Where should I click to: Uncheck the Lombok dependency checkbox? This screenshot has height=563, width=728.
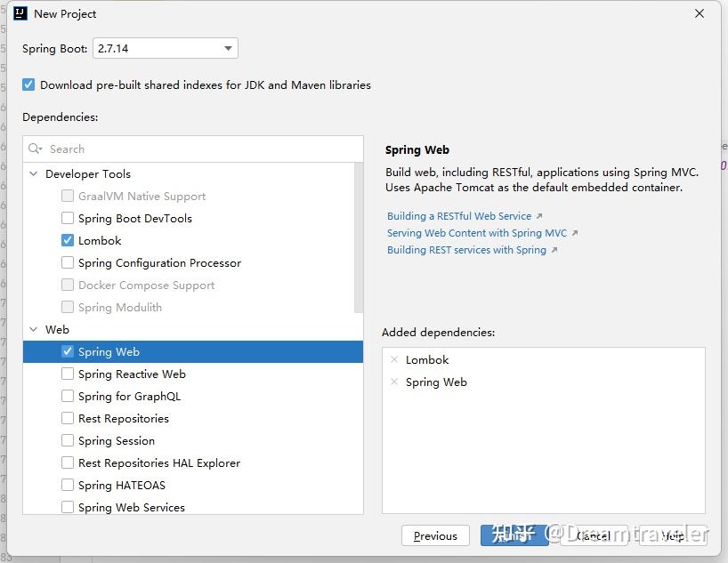[x=68, y=240]
